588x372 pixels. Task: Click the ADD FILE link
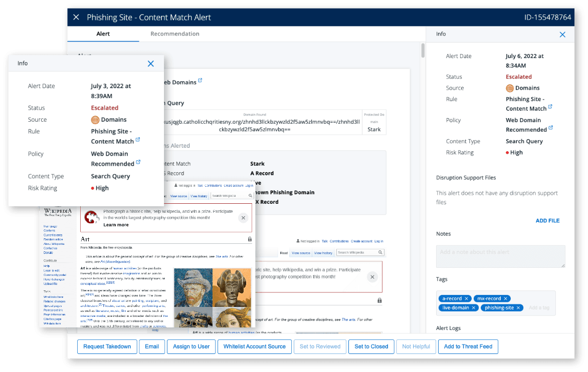coord(547,221)
